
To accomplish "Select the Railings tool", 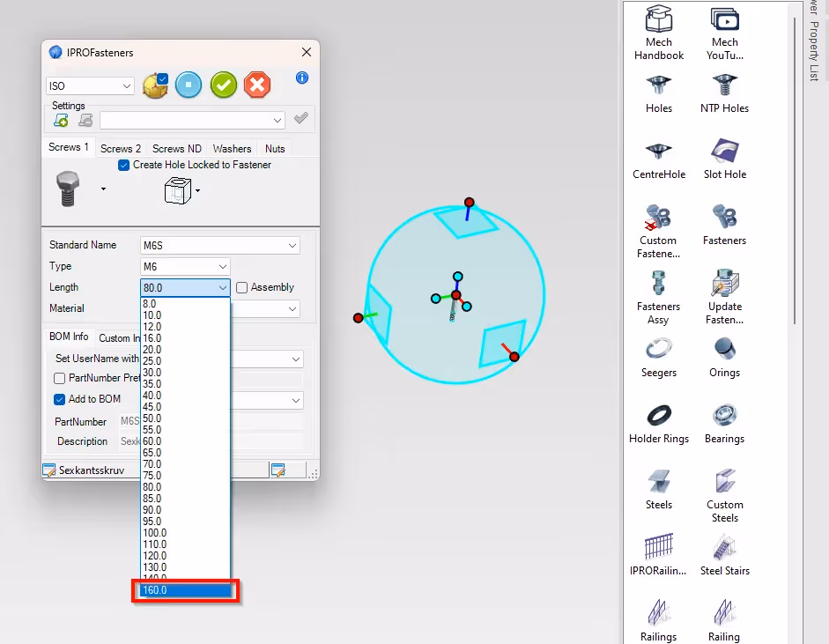I will tap(658, 621).
